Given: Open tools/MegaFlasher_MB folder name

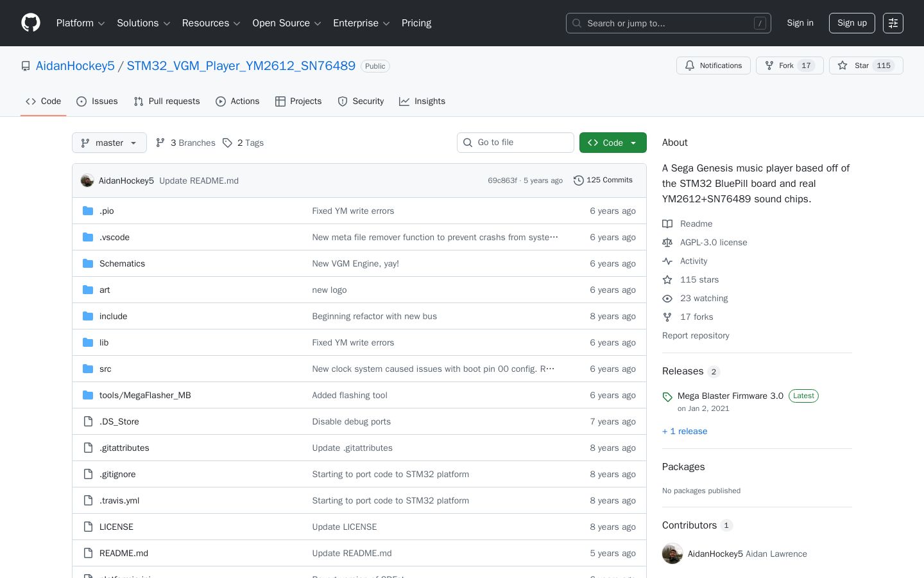Looking at the screenshot, I should pos(145,395).
